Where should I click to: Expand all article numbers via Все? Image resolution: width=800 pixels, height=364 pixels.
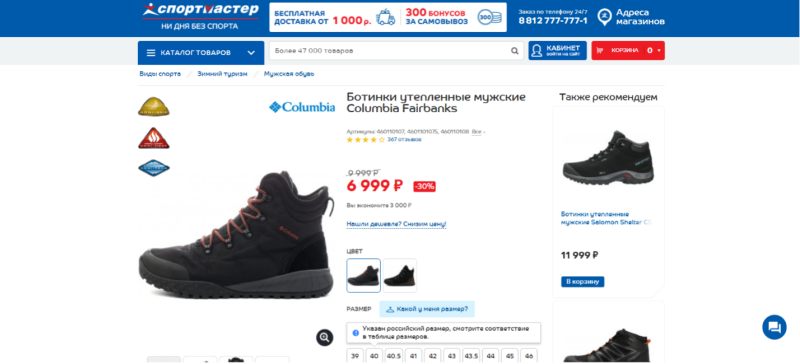(477, 132)
